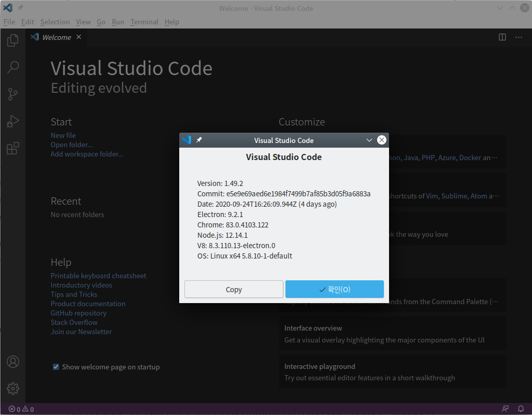Open the Manage gear icon
The height and width of the screenshot is (415, 532).
13,389
